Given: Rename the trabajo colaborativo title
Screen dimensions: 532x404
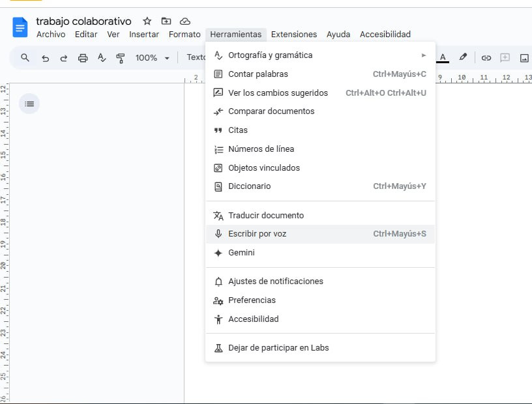Looking at the screenshot, I should tap(83, 22).
